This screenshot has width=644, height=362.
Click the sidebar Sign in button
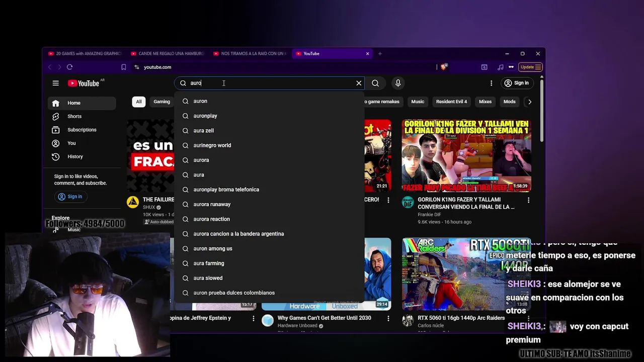point(70,197)
